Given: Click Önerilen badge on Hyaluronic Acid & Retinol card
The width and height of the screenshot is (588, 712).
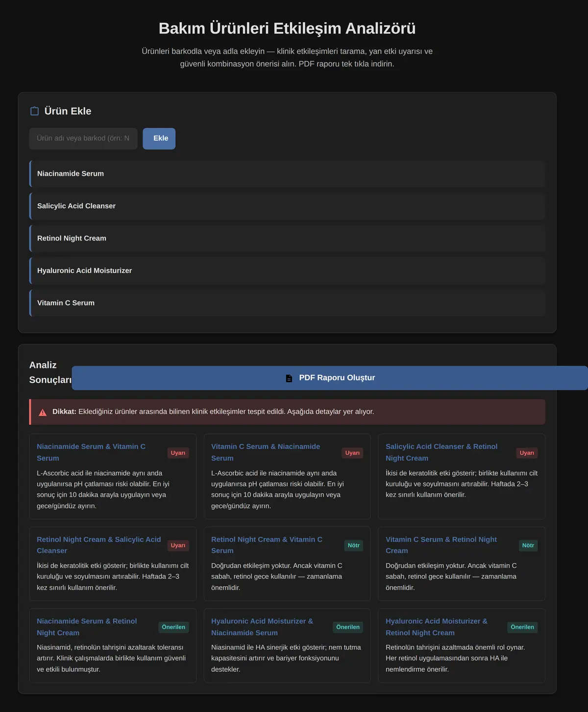Looking at the screenshot, I should (522, 627).
